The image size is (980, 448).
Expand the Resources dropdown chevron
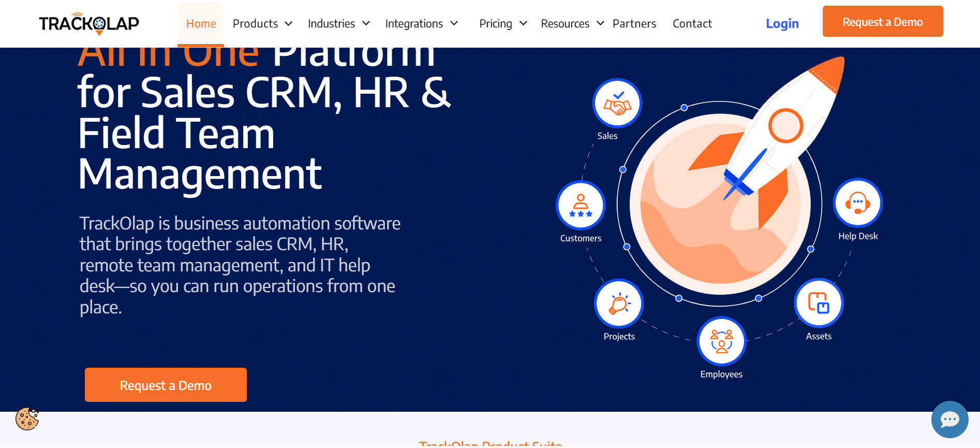click(x=600, y=24)
